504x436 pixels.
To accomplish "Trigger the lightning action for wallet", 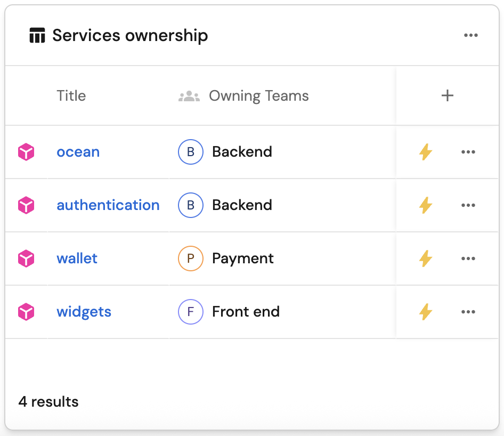I will click(425, 259).
